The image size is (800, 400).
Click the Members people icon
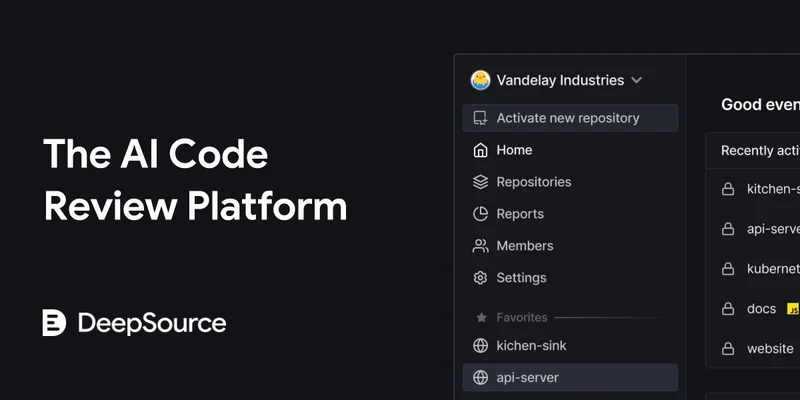point(480,246)
